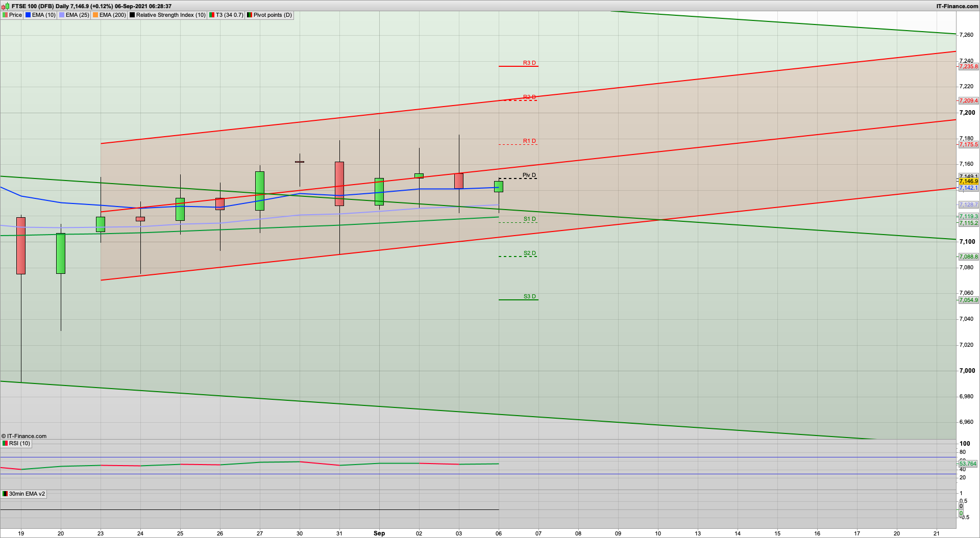Click the 19 date label on the time axis
The width and height of the screenshot is (980, 538).
[x=21, y=533]
